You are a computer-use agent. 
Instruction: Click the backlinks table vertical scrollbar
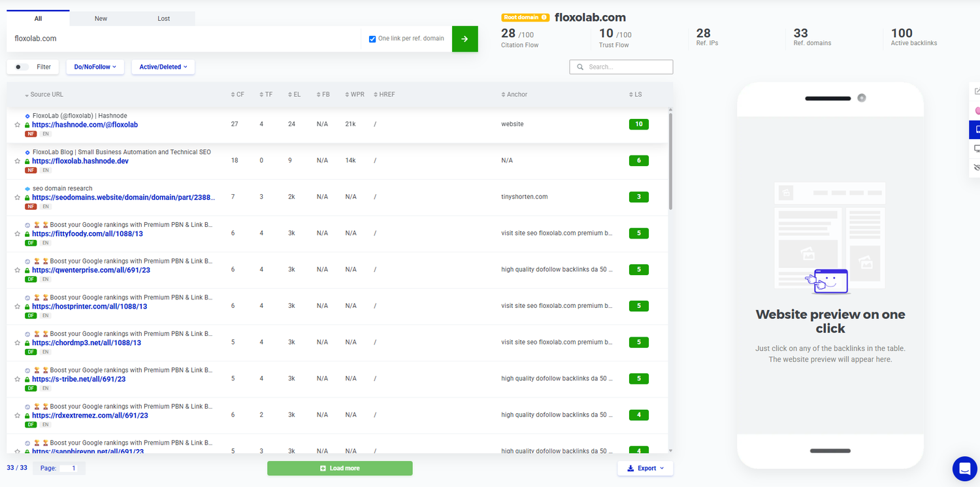tap(670, 161)
